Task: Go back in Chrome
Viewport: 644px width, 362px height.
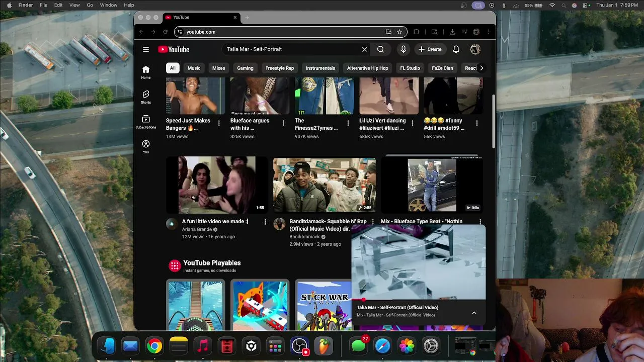Action: pyautogui.click(x=141, y=32)
